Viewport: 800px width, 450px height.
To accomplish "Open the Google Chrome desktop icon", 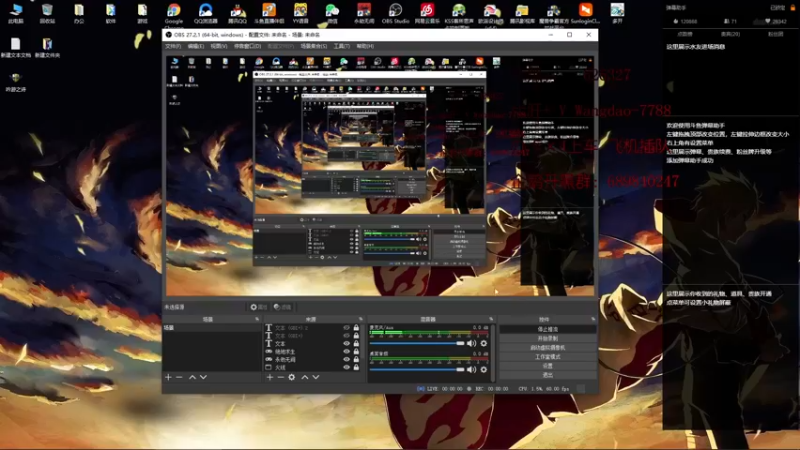I will coord(173,13).
